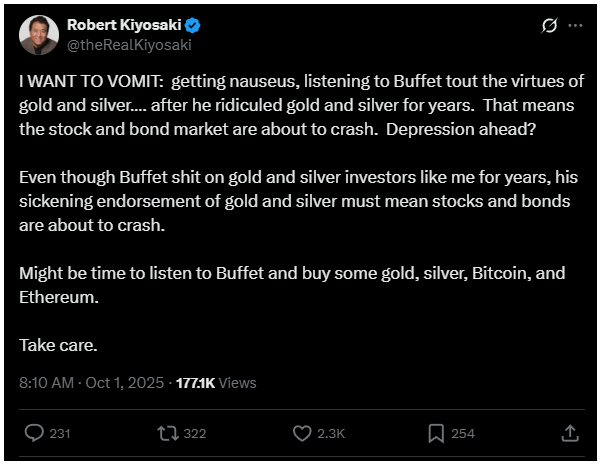Viewport: 601px width, 465px height.
Task: Open the three-dot more options menu
Action: (575, 25)
